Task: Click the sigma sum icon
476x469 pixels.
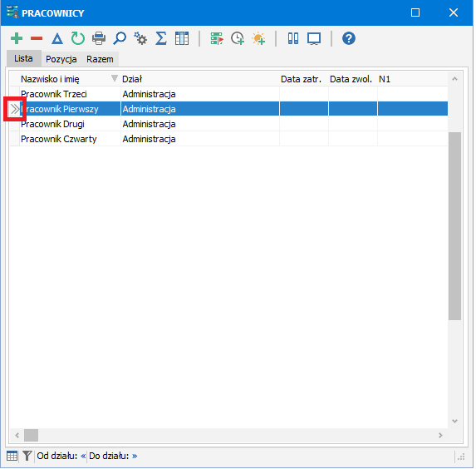Action: (161, 38)
